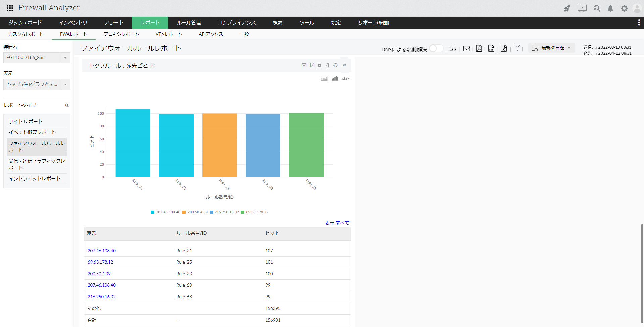Viewport: 644px width, 327px height.
Task: Open the notifications bell
Action: click(x=610, y=8)
